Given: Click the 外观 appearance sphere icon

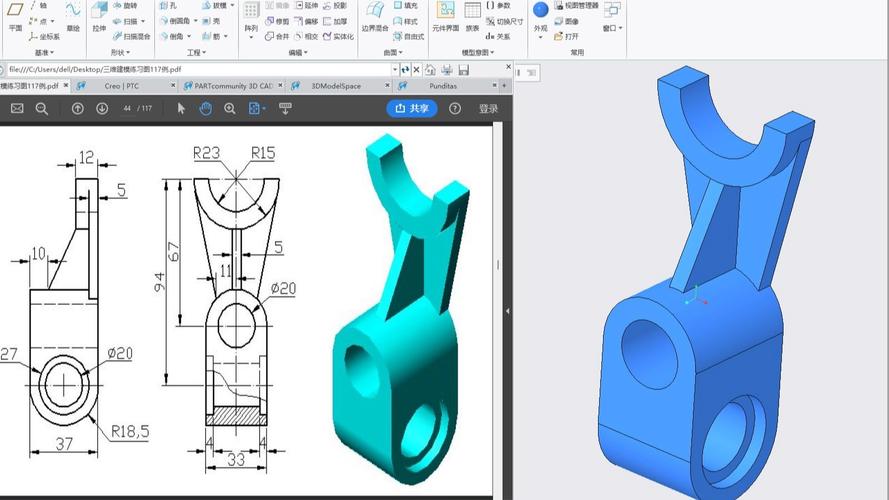Looking at the screenshot, I should point(540,10).
